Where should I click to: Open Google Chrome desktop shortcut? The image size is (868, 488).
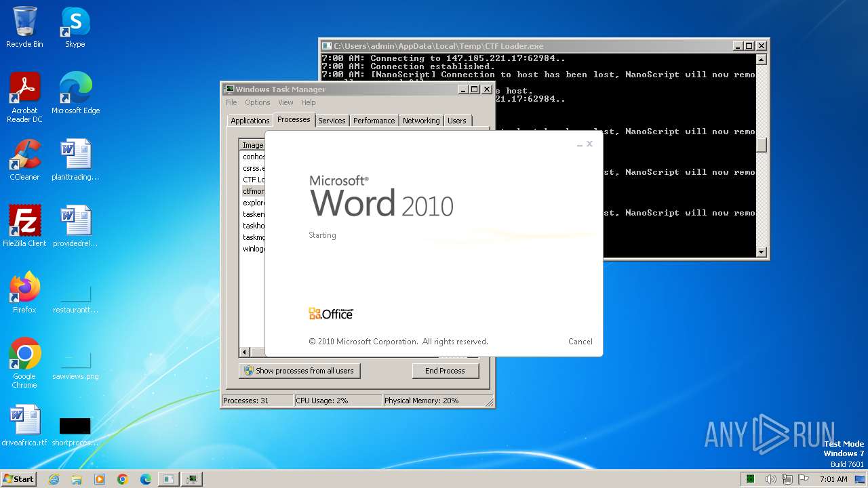24,363
